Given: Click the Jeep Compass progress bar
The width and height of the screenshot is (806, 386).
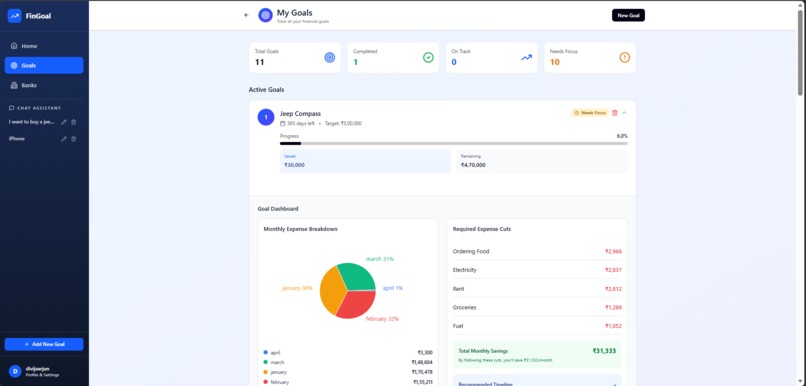Looking at the screenshot, I should (x=453, y=143).
